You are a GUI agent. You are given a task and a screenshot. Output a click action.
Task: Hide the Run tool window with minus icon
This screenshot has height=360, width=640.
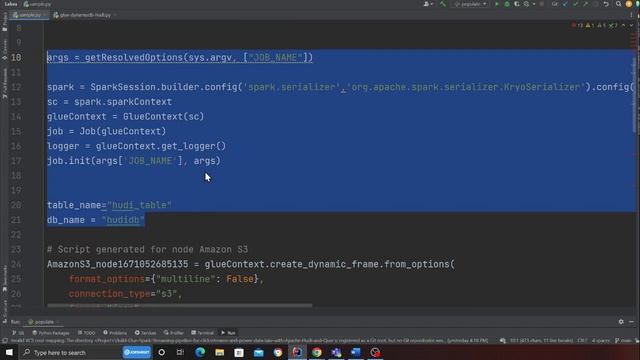coord(631,322)
